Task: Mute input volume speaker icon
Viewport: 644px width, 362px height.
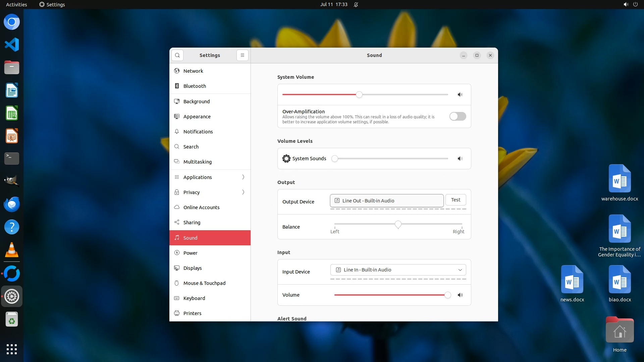Action: (460, 295)
